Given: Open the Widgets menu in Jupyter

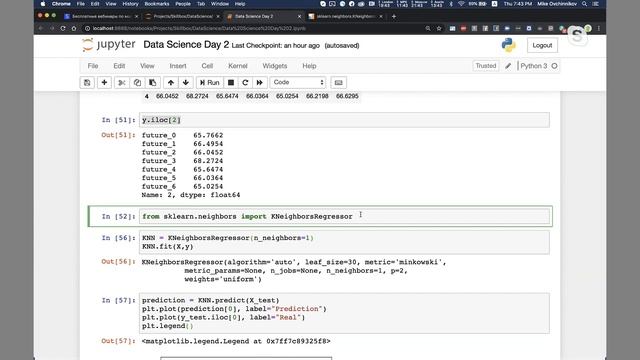Looking at the screenshot, I should point(275,66).
